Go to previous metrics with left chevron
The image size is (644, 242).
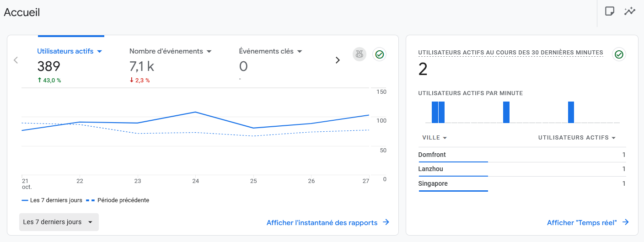[16, 60]
